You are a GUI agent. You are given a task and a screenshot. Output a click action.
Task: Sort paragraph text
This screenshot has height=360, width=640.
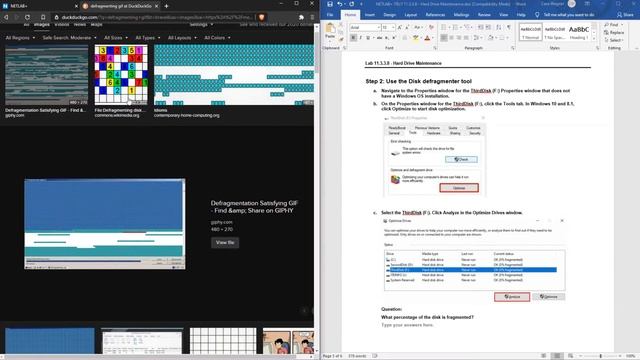pos(499,27)
